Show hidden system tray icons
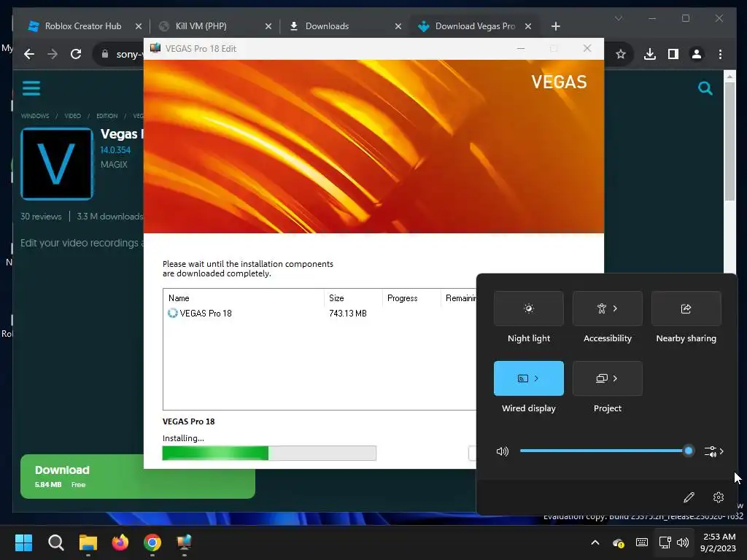 pyautogui.click(x=595, y=542)
